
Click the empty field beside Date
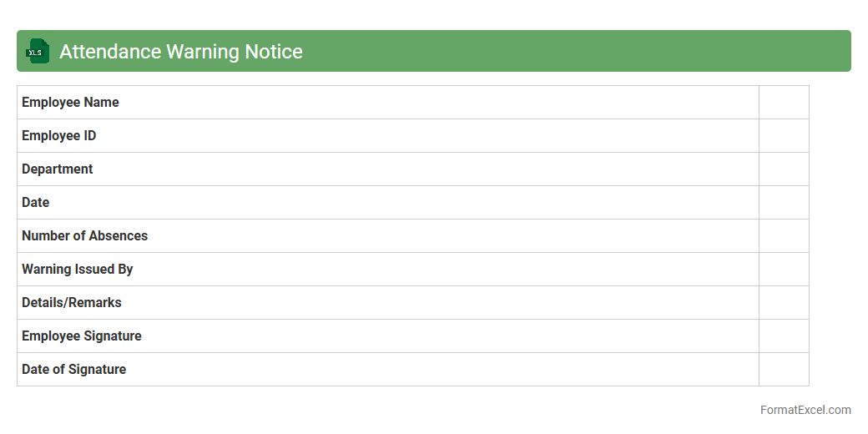pyautogui.click(x=784, y=203)
